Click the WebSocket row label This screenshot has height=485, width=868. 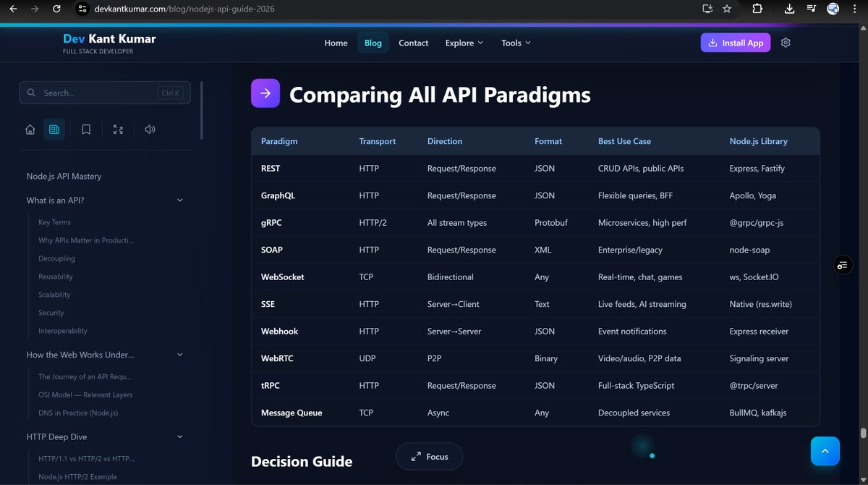click(283, 277)
